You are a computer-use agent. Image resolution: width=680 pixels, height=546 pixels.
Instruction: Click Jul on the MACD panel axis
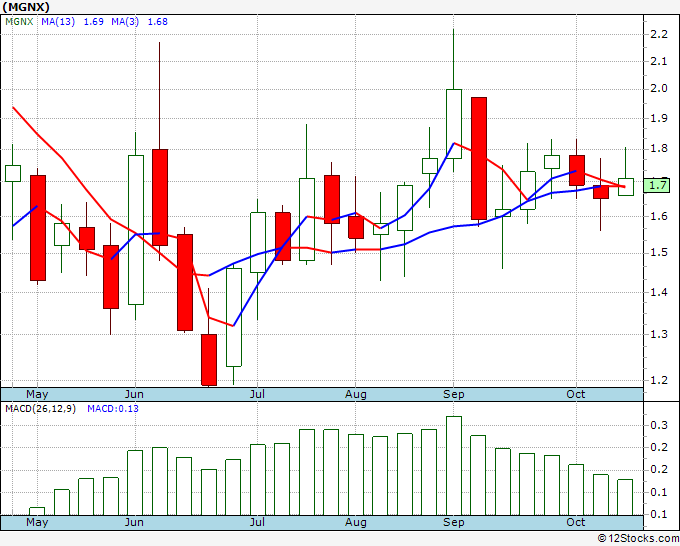pyautogui.click(x=258, y=522)
